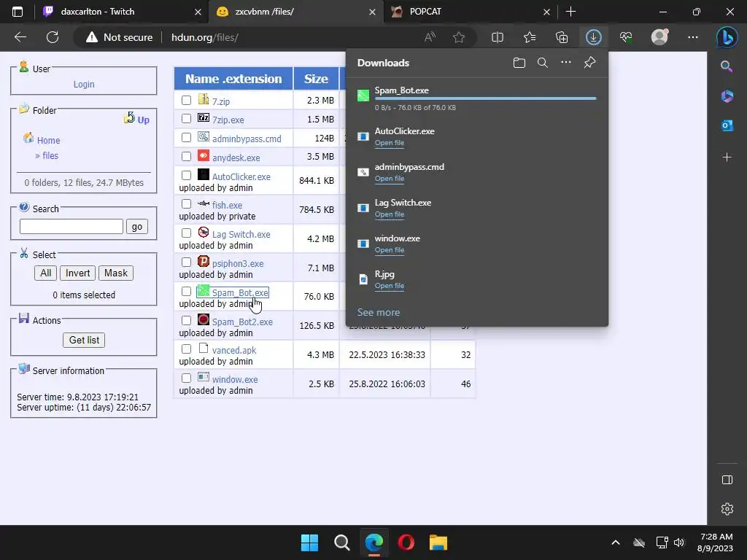Click the search go button
The height and width of the screenshot is (560, 747).
[x=136, y=227]
